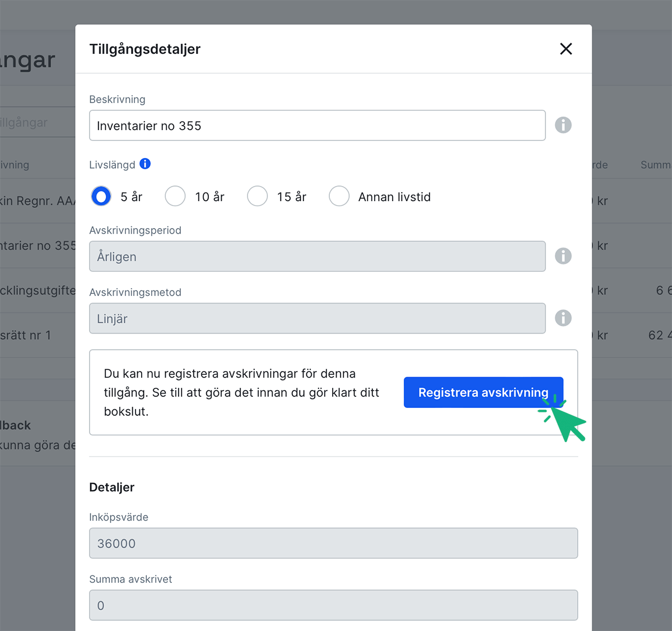Click the Inköpsvärde field showing 36000
The width and height of the screenshot is (672, 631).
coord(334,543)
